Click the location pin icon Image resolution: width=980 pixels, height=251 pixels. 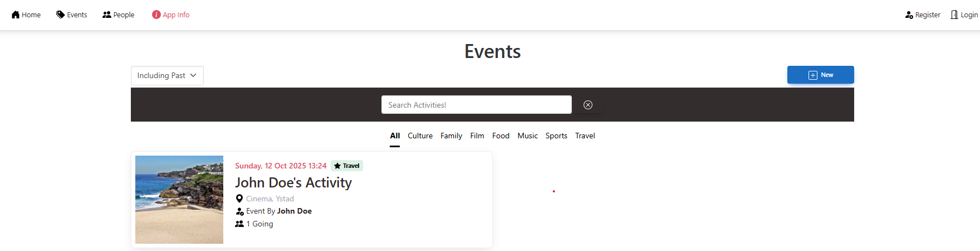tap(239, 199)
